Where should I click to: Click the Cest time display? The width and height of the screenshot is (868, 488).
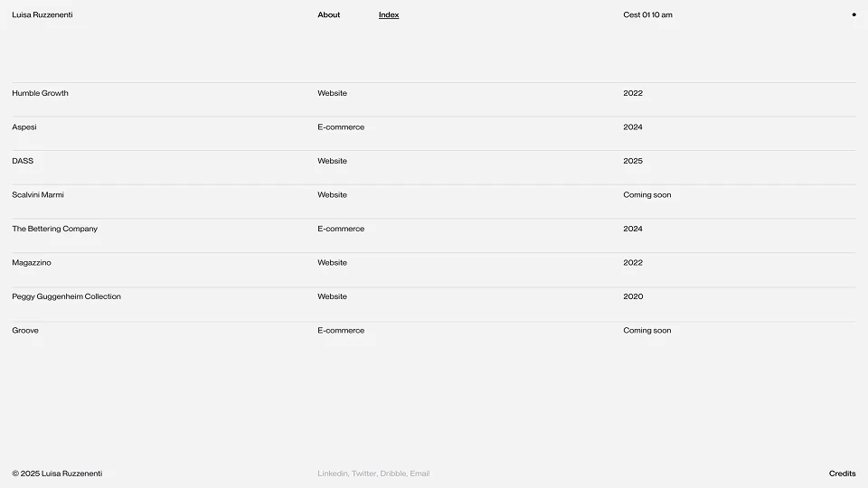[x=647, y=14]
